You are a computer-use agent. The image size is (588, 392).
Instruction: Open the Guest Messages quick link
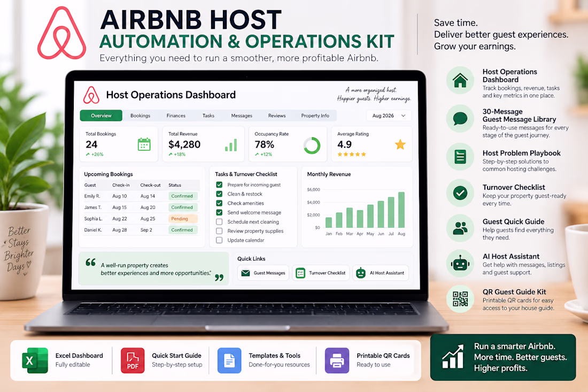tap(263, 273)
